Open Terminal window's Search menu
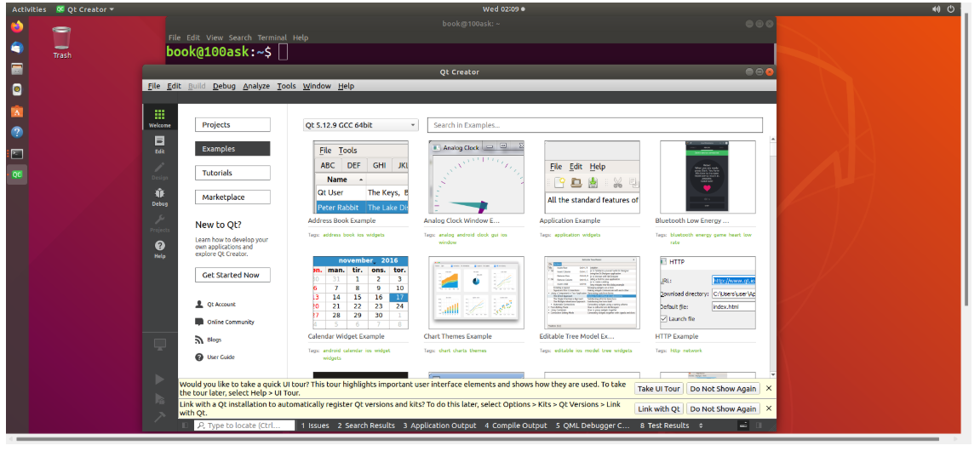The width and height of the screenshot is (980, 451). [240, 37]
